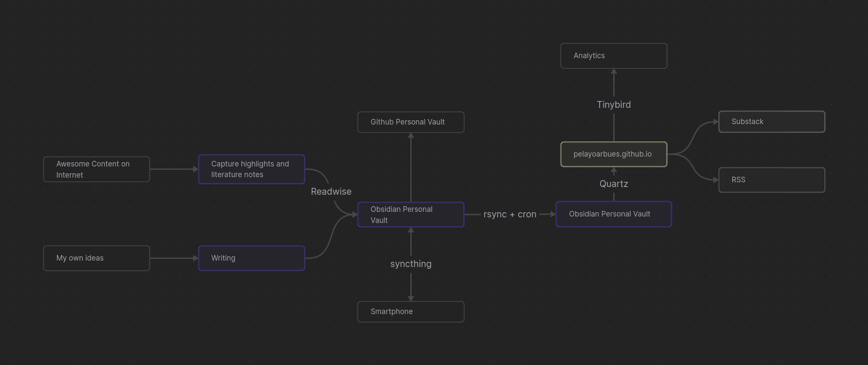Click the syncthing edge label
Screen dimensions: 868x365
pos(411,264)
